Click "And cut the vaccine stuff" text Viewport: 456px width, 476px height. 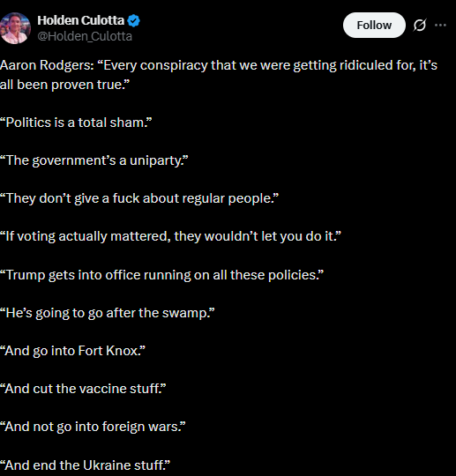point(83,389)
